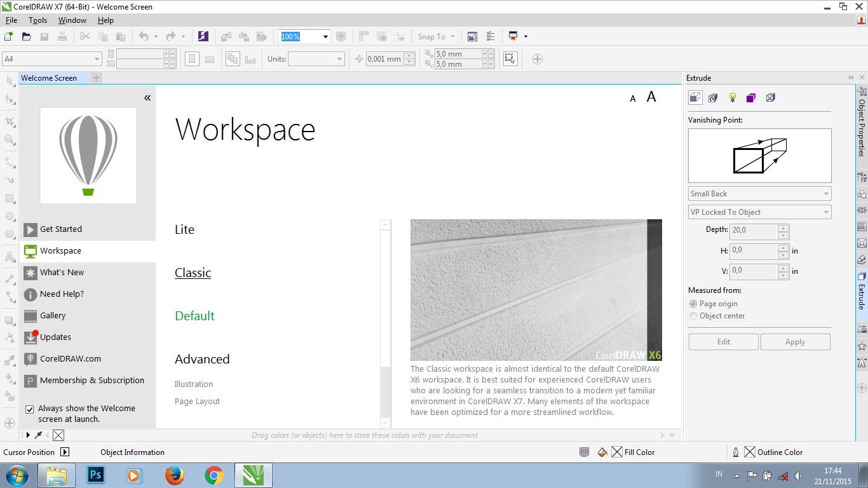Open the Window menu
The height and width of the screenshot is (488, 868).
tap(72, 20)
